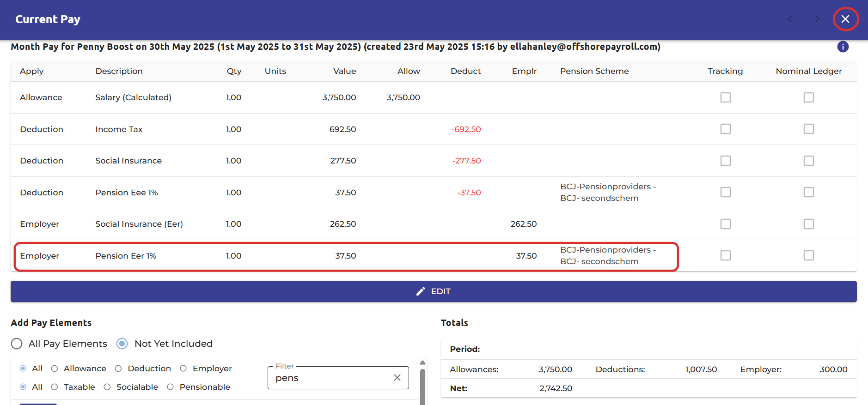Click the Description column header
The width and height of the screenshot is (868, 405).
119,71
